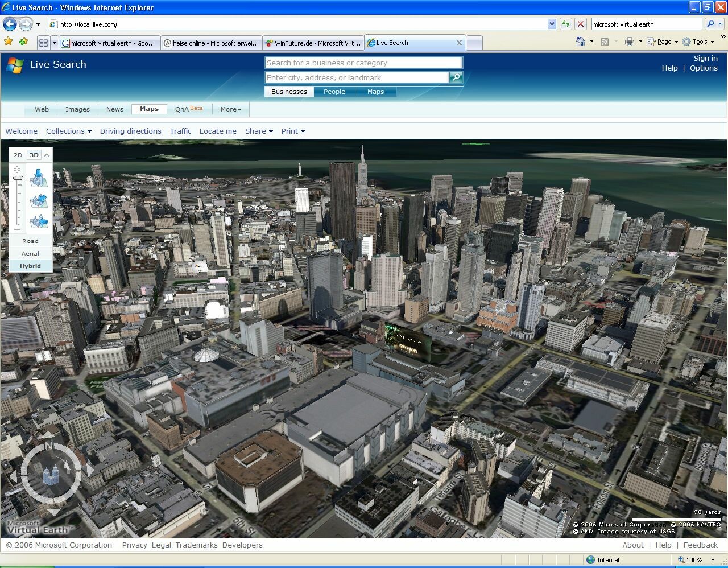This screenshot has height=568, width=728.
Task: Toggle the 3D map mode button
Action: coord(34,155)
